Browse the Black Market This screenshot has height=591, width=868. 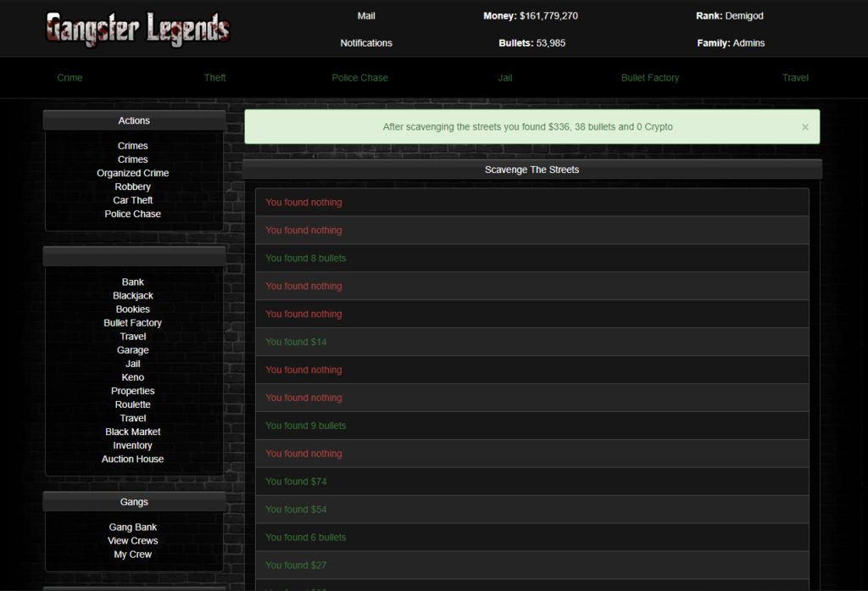132,431
